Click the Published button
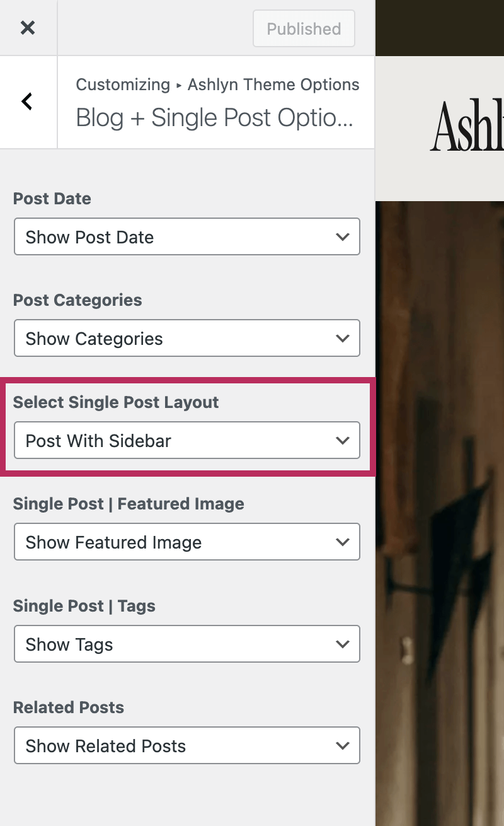This screenshot has height=826, width=504. pos(304,28)
